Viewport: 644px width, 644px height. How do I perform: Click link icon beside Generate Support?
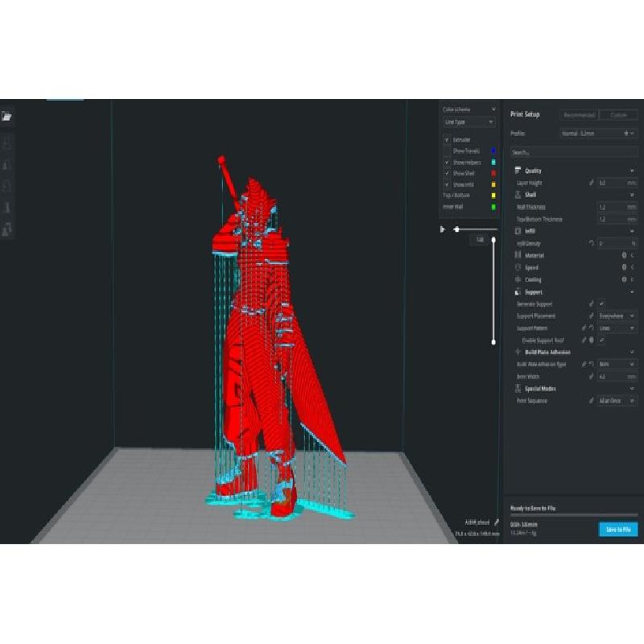[592, 303]
